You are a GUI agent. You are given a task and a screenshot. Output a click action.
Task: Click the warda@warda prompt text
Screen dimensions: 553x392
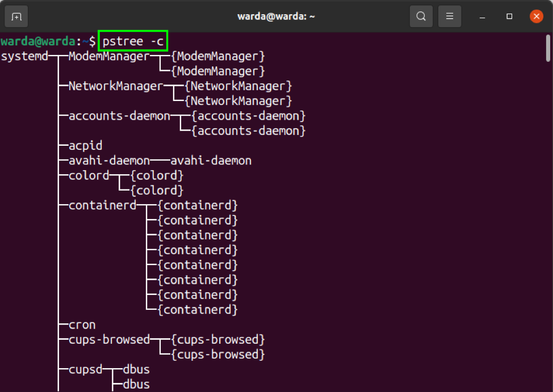[37, 41]
